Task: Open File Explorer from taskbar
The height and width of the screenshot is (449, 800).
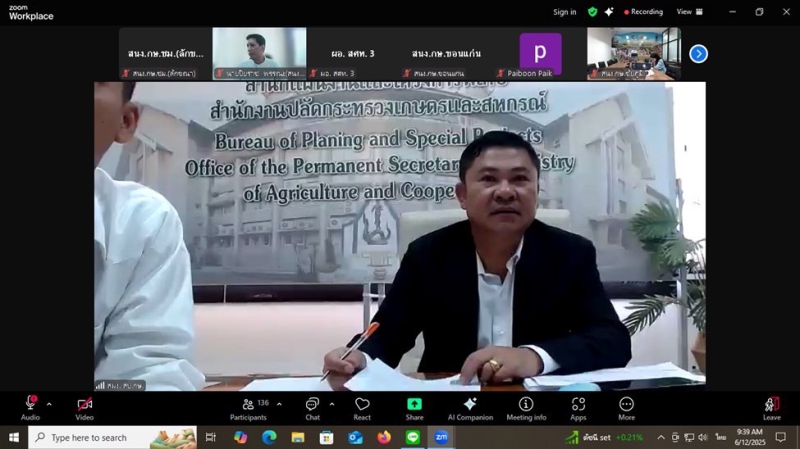Action: click(x=298, y=437)
